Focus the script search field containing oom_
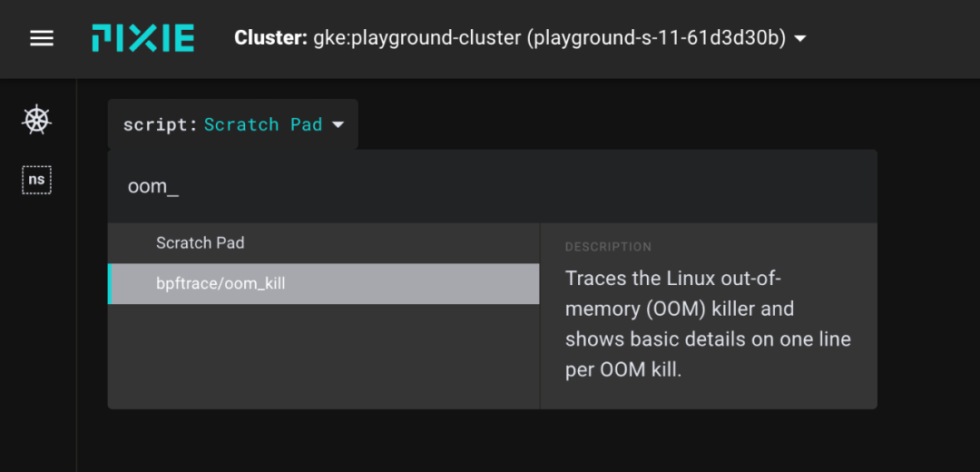This screenshot has height=472, width=980. [492, 186]
